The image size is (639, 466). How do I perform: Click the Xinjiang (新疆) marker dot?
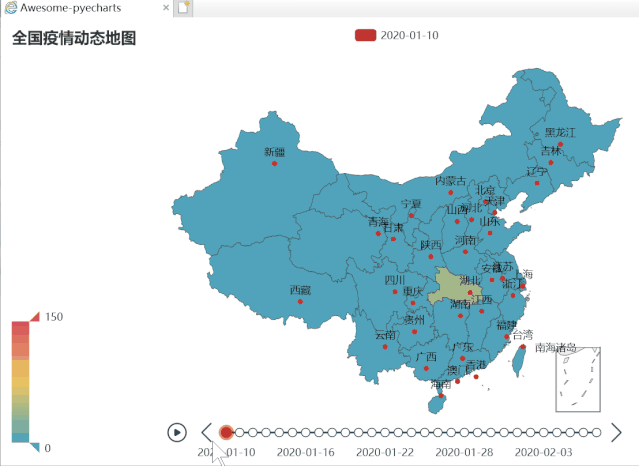pos(274,163)
